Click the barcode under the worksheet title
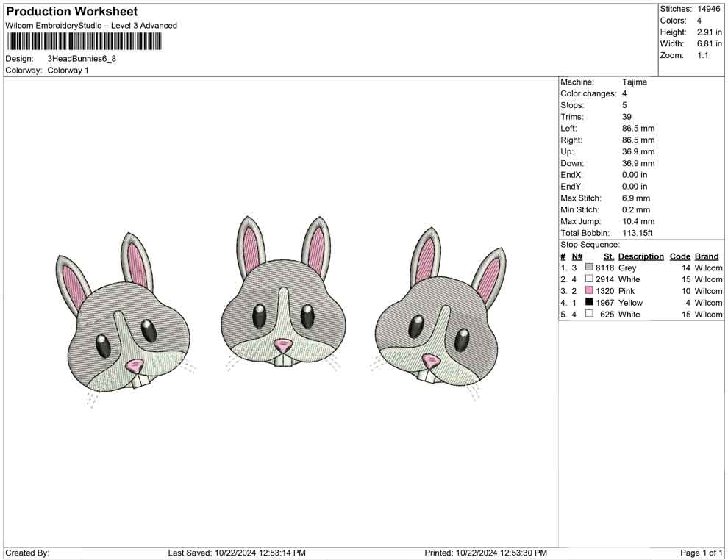 click(85, 41)
